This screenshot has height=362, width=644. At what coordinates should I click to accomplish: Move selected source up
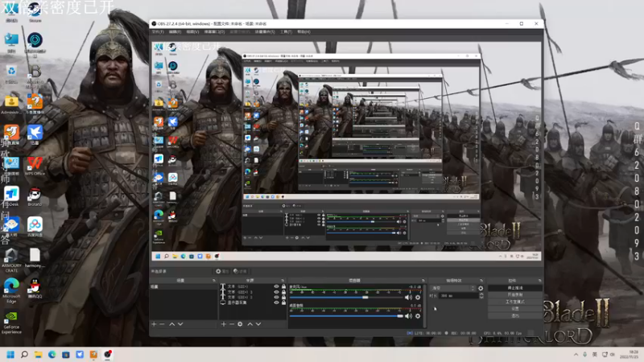250,324
